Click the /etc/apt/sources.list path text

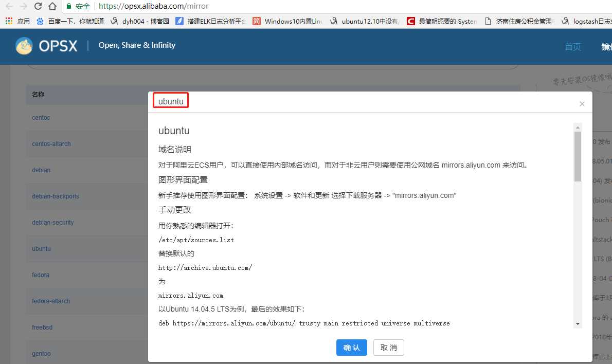[x=196, y=240]
